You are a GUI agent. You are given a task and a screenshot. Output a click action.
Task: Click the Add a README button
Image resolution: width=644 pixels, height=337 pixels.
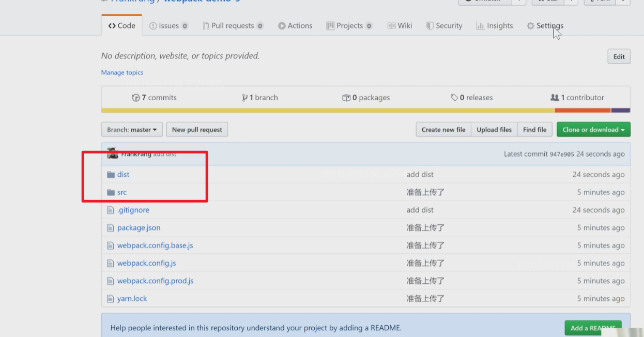(x=593, y=328)
